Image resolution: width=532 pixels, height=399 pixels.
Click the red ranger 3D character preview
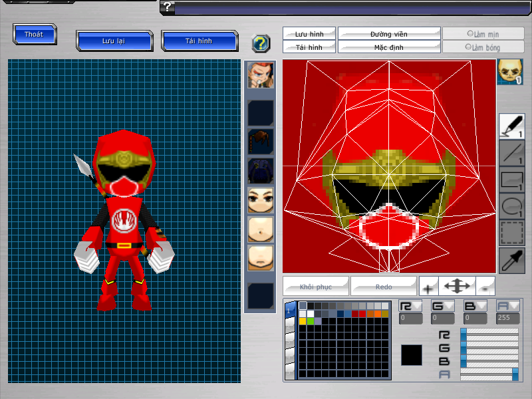click(124, 221)
